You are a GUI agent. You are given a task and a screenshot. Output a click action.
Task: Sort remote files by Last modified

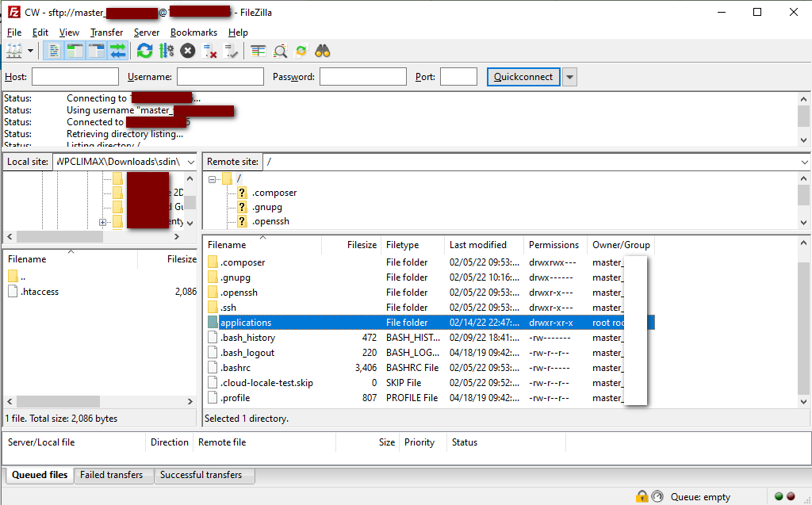coord(477,245)
